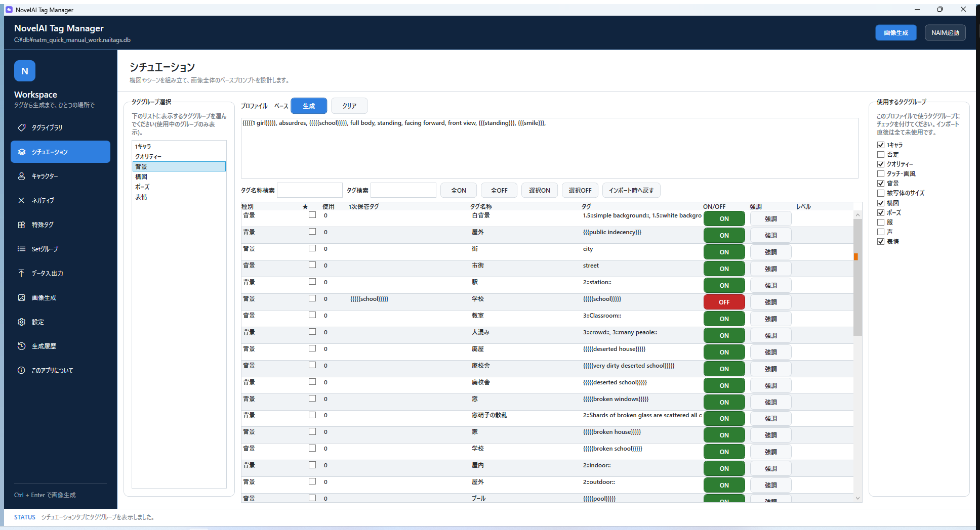Open the キャラクター page
980x530 pixels.
click(60, 176)
